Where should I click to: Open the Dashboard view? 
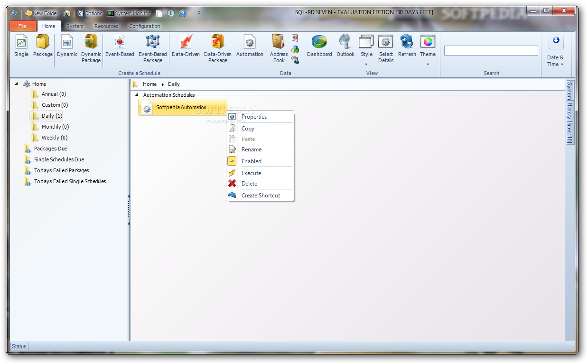tap(319, 46)
